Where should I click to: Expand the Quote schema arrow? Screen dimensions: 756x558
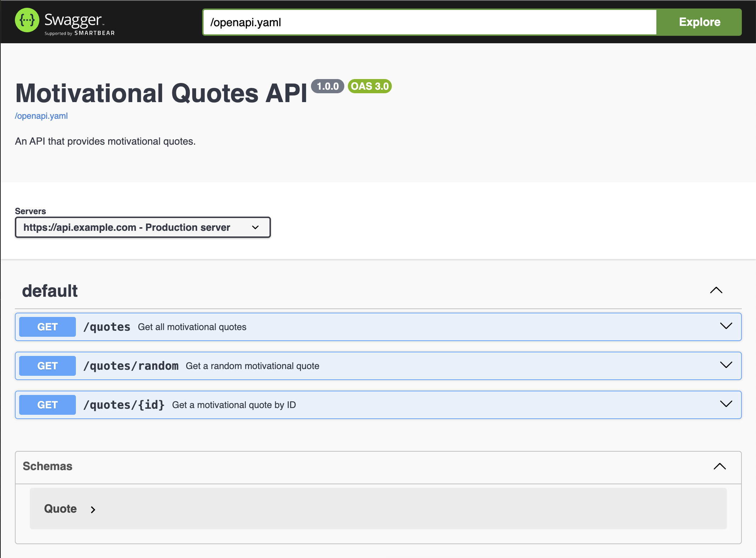[93, 510]
